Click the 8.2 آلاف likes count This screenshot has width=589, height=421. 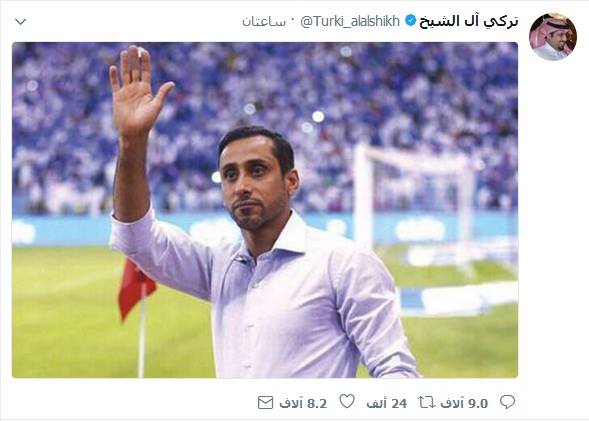[303, 403]
